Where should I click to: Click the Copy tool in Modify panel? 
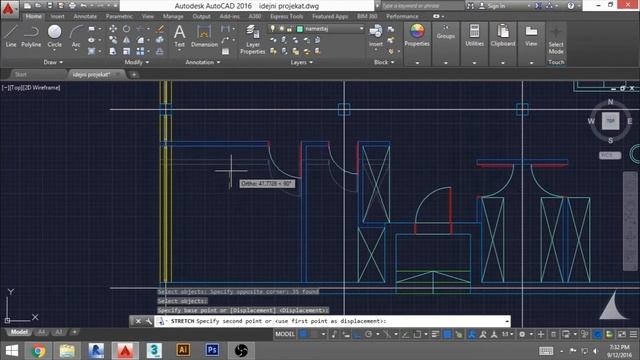[113, 40]
